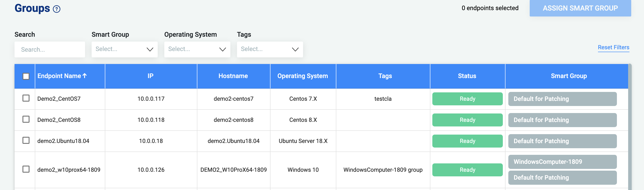Viewport: 644px width, 190px height.
Task: Open Default for Patching badge of demo2_w10prox64-1809
Action: click(562, 178)
